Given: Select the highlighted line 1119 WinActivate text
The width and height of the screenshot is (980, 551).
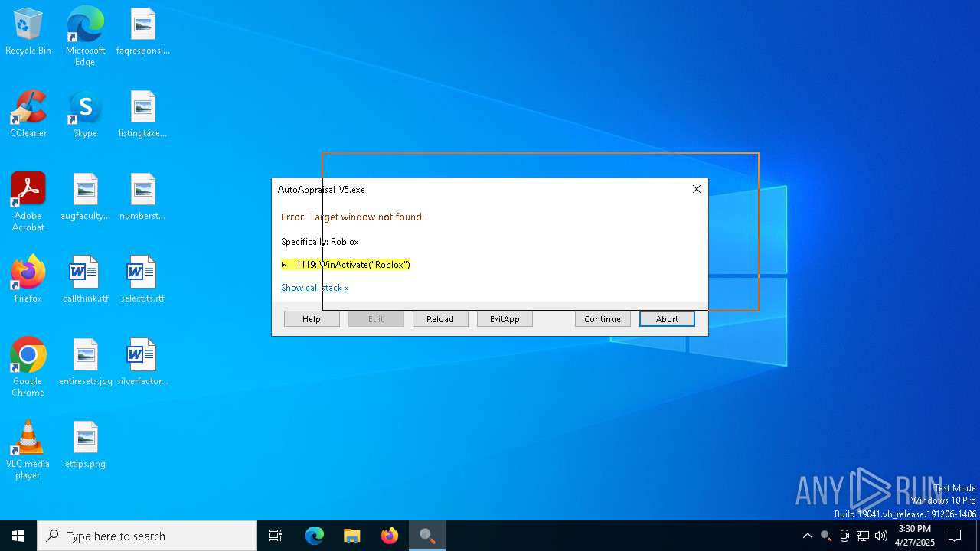Looking at the screenshot, I should click(345, 265).
